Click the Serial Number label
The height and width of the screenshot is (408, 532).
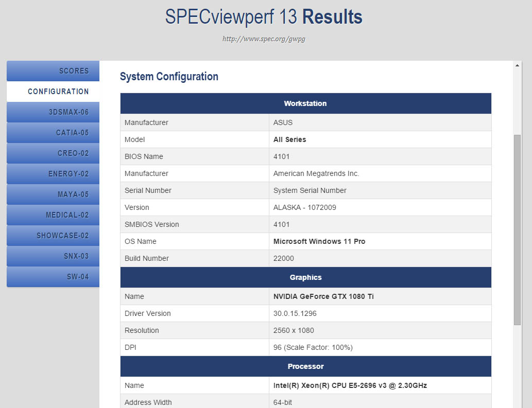(148, 190)
